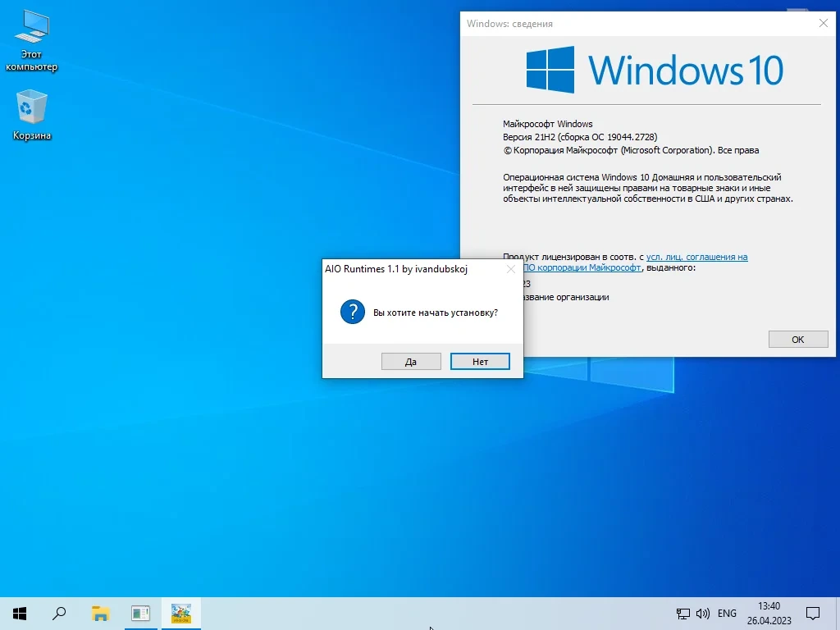Open network status tray icon

[683, 614]
